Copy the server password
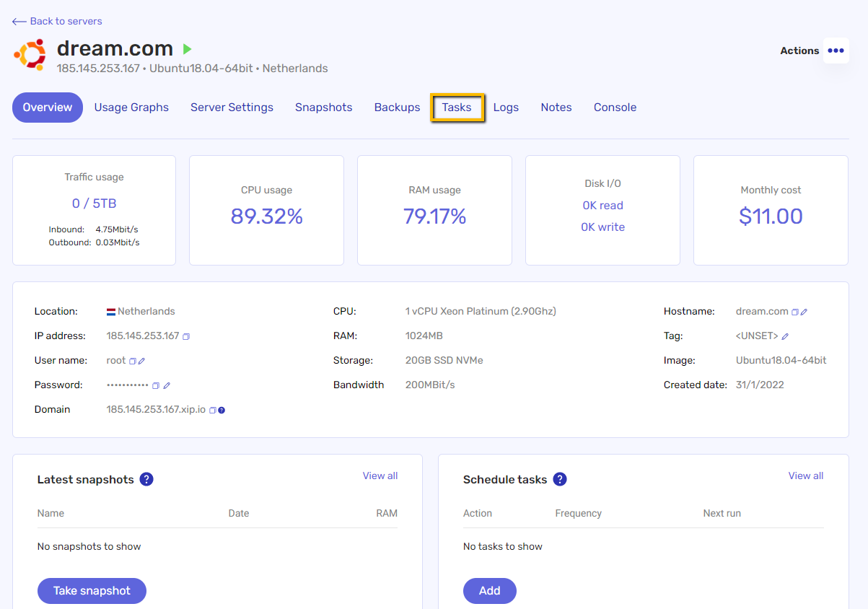Image resolution: width=868 pixels, height=609 pixels. 156,385
